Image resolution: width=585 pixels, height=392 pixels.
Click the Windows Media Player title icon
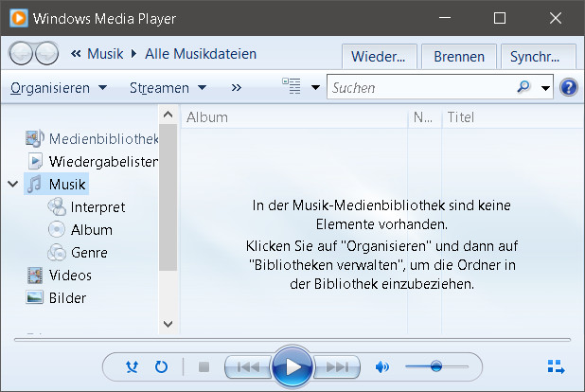[x=19, y=18]
